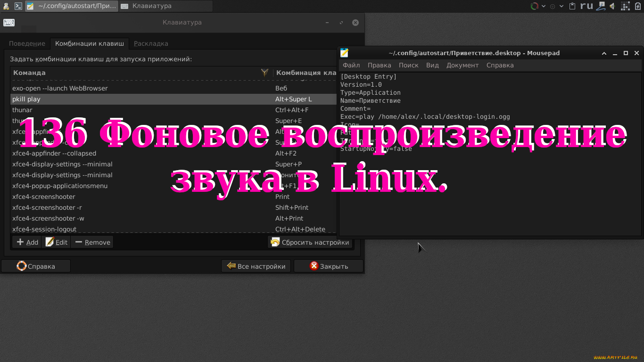Open the Файл menu in Mousepad
The image size is (644, 362).
click(x=351, y=65)
